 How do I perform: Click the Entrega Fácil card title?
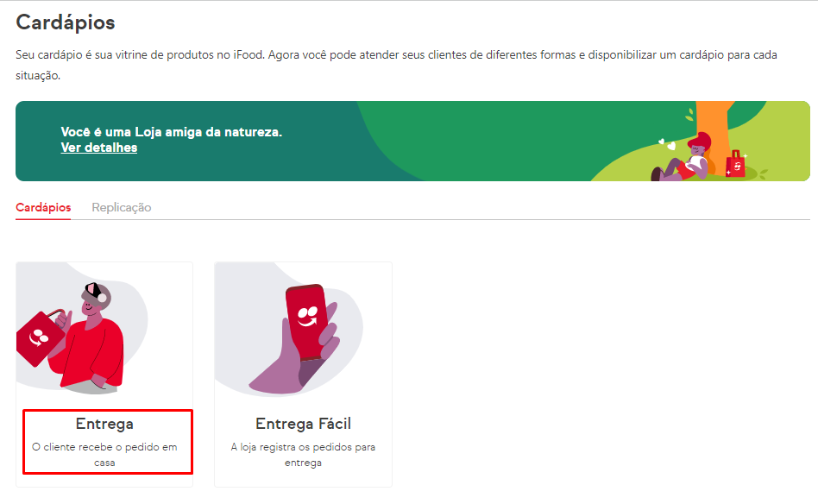pos(303,424)
